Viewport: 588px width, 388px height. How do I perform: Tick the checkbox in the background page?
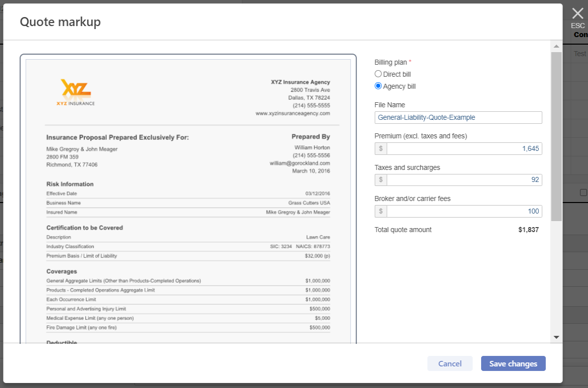point(583,192)
